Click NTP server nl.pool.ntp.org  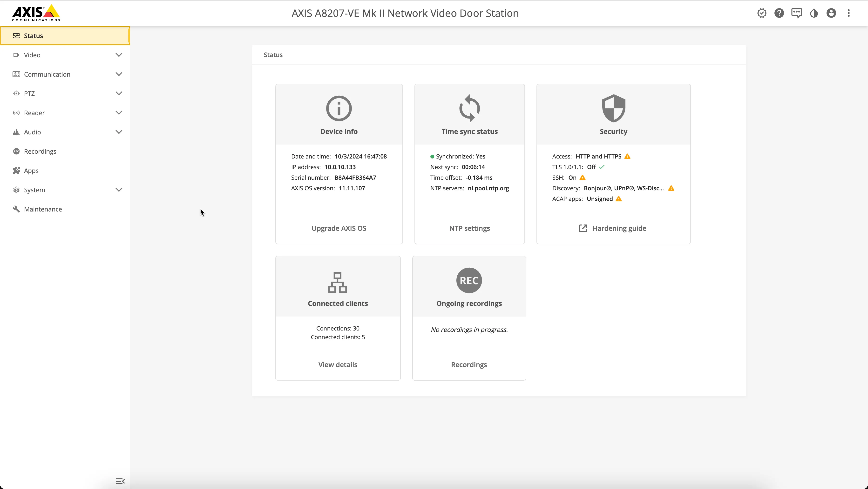488,188
